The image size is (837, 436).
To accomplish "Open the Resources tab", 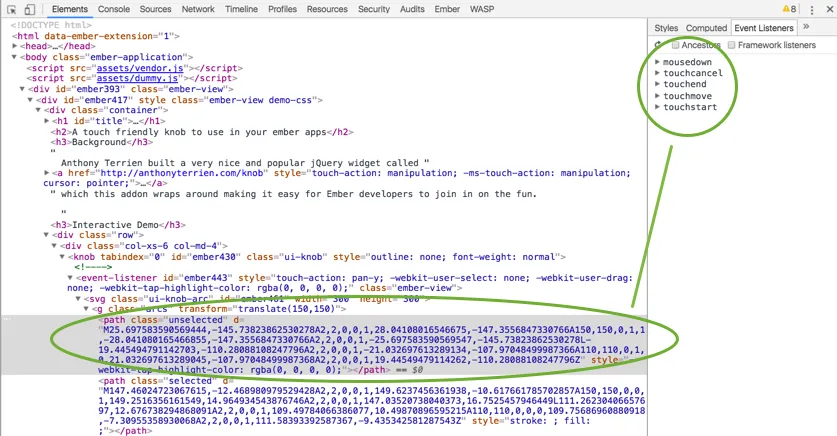I will 327,9.
